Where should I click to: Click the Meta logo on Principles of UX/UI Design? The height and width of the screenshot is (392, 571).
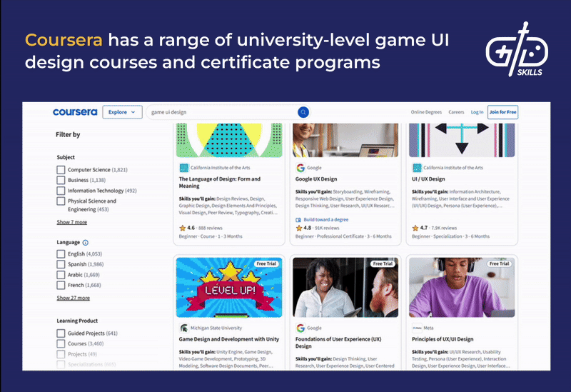[417, 328]
